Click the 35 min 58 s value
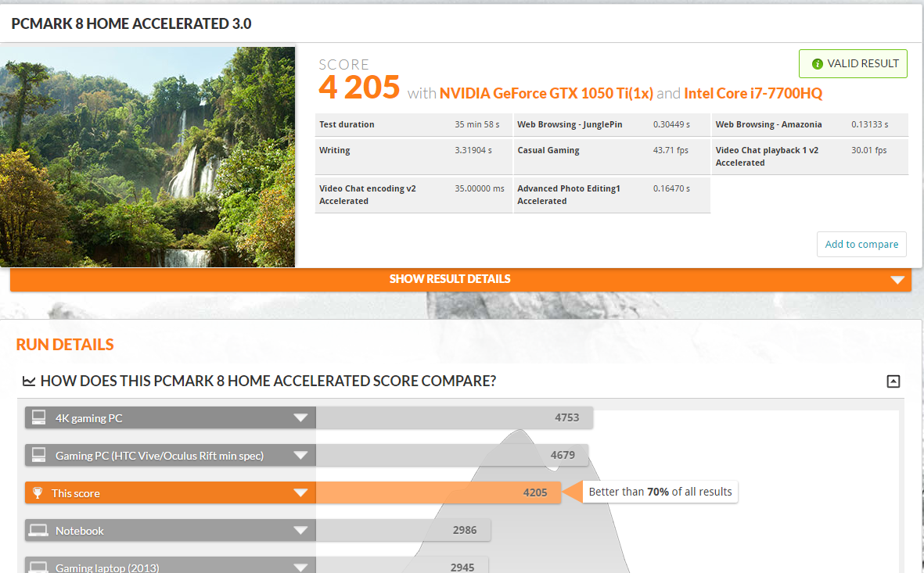924x573 pixels. pyautogui.click(x=476, y=124)
